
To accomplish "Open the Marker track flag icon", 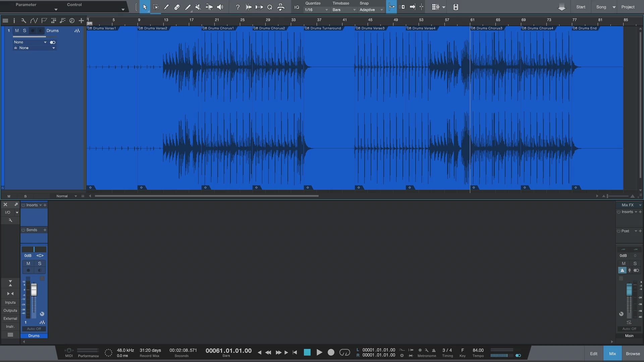I will pos(44,21).
